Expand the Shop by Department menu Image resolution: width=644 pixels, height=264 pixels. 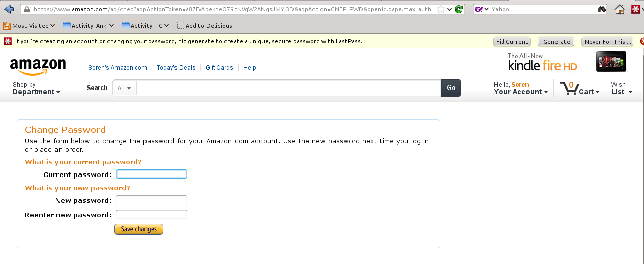coord(36,89)
